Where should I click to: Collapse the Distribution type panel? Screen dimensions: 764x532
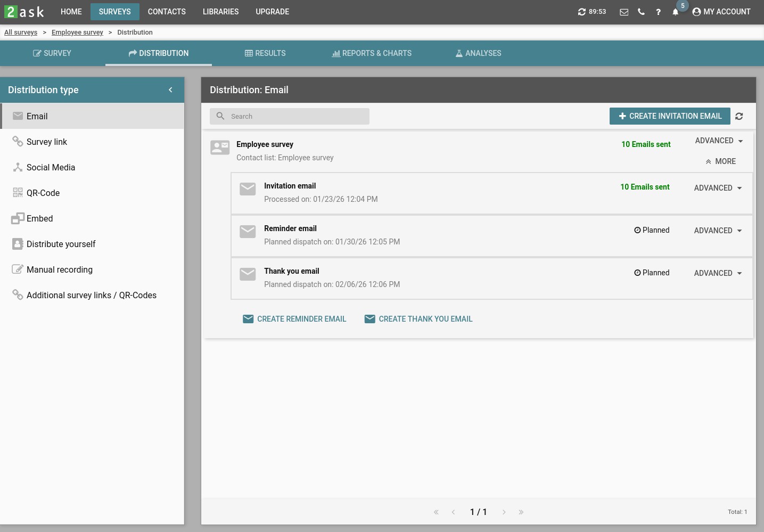170,90
